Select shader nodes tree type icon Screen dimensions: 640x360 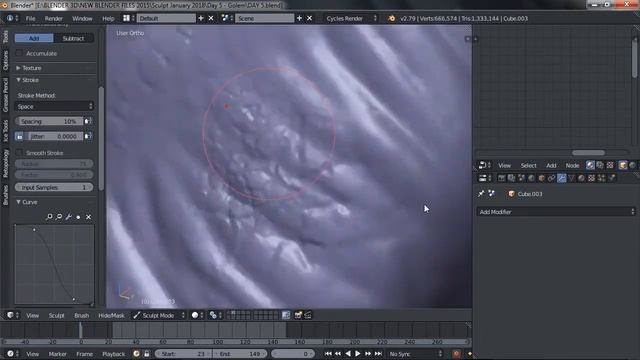[x=590, y=165]
